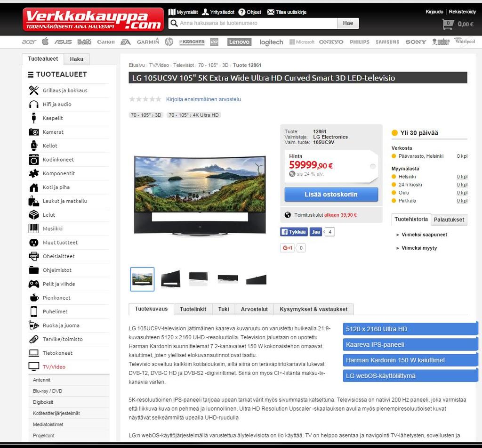Screen dimensions: 482x448
Task: Select the last side-profile TV thumbnail
Action: pyautogui.click(x=257, y=279)
